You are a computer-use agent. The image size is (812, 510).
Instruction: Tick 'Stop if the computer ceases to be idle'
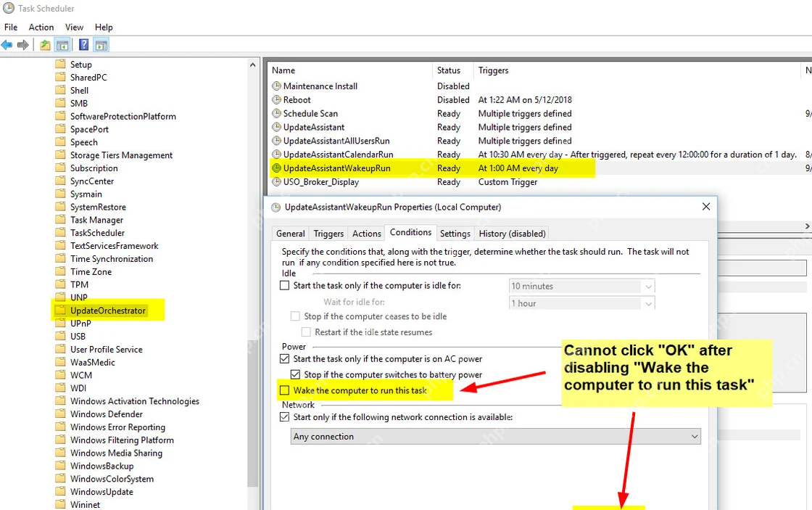click(295, 316)
